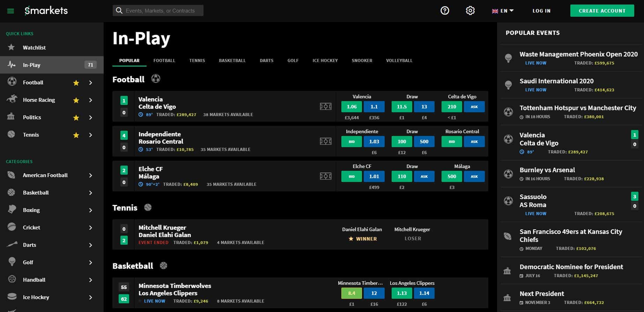This screenshot has height=312, width=644.
Task: Click the Boxing glove icon
Action: (x=12, y=210)
